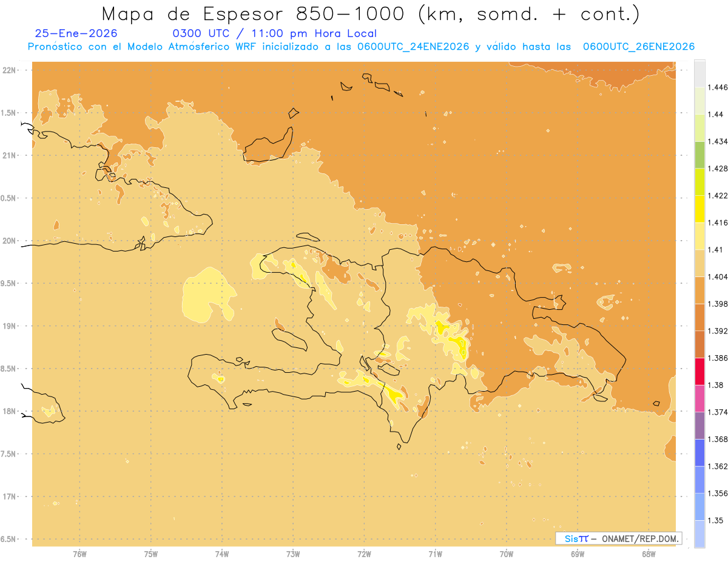This screenshot has width=728, height=562.
Task: Click the initialization time "0600UTC_24ENE2026"
Action: click(413, 47)
